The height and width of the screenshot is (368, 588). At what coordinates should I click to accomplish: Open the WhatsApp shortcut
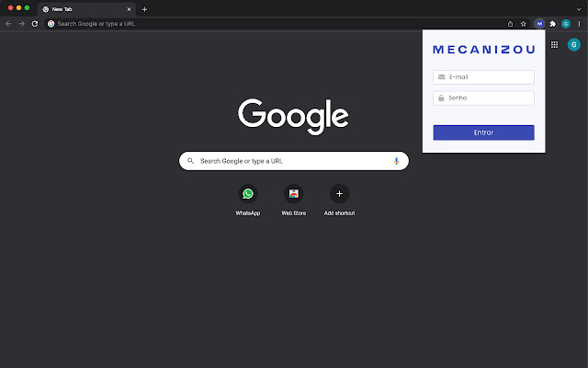pos(247,200)
